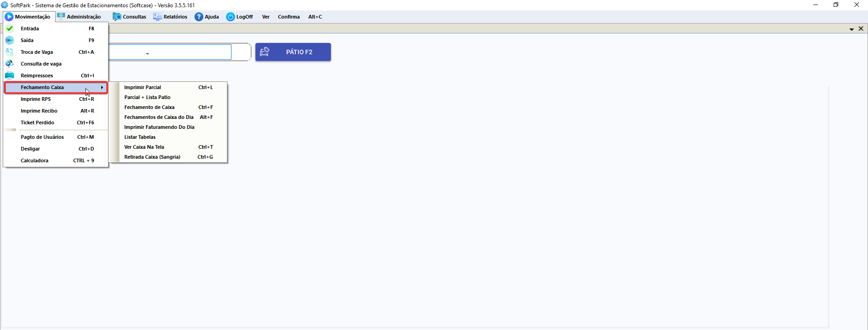Choose Ticket Perdido from the menu
The width and height of the screenshot is (868, 330).
[56, 123]
